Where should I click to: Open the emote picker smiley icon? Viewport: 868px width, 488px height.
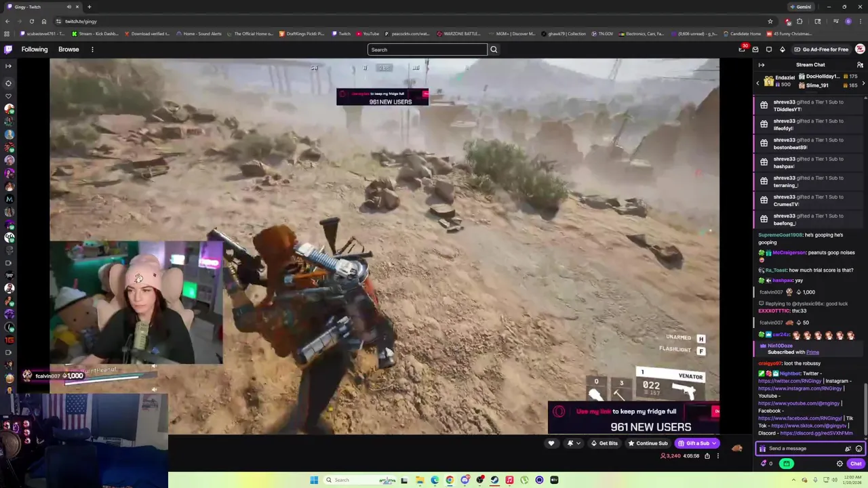coord(859,449)
